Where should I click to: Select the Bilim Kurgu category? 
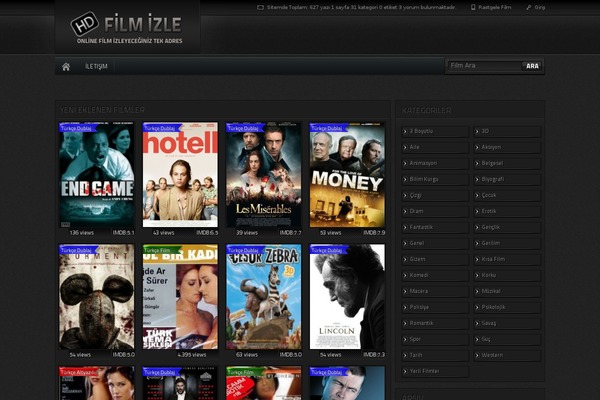435,180
